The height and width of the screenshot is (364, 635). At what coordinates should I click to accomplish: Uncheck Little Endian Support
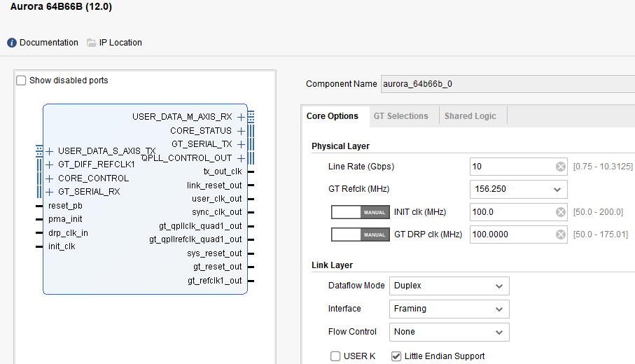(x=396, y=356)
